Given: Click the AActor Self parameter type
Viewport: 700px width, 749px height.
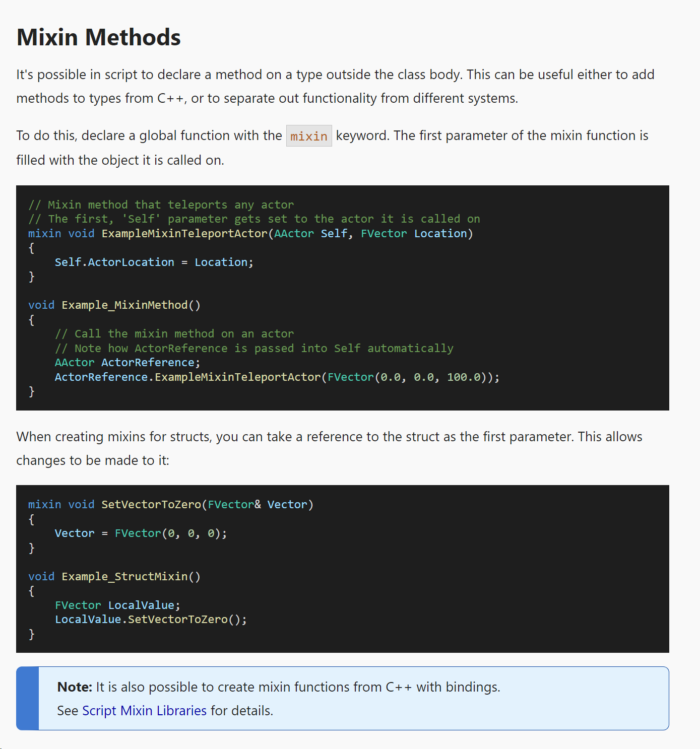Looking at the screenshot, I should click(x=294, y=234).
